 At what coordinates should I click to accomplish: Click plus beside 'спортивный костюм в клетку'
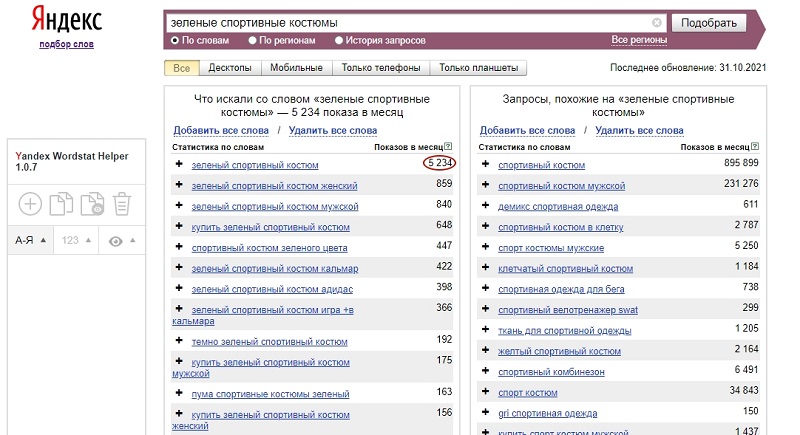click(486, 226)
